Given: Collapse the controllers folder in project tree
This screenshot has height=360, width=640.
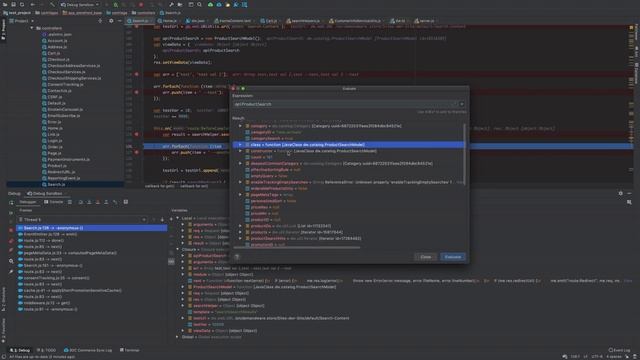Looking at the screenshot, I should [x=32, y=28].
